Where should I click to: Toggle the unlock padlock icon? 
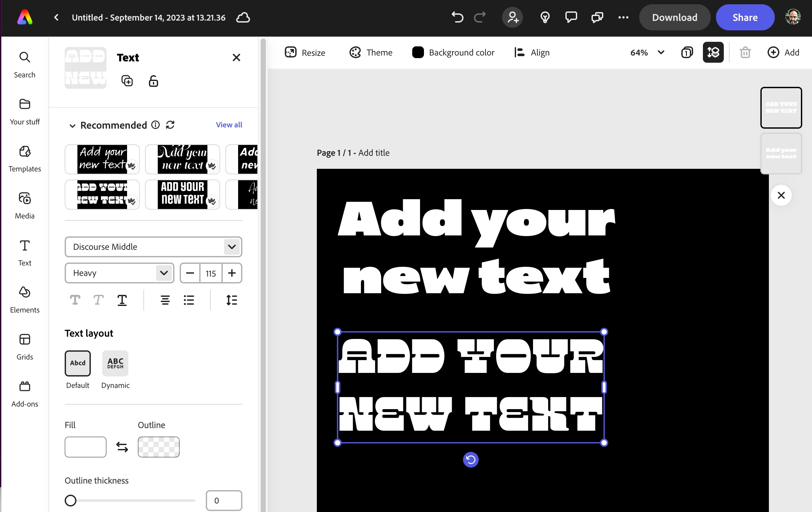(x=154, y=81)
